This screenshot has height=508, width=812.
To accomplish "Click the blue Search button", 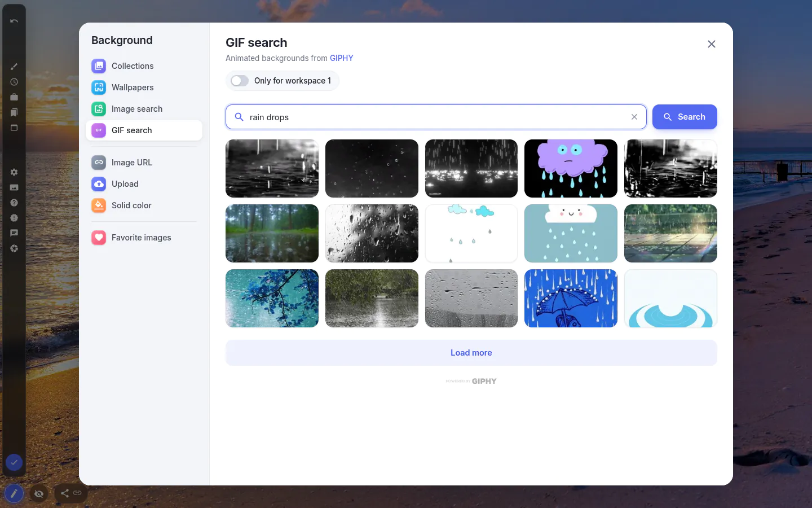I will (685, 117).
